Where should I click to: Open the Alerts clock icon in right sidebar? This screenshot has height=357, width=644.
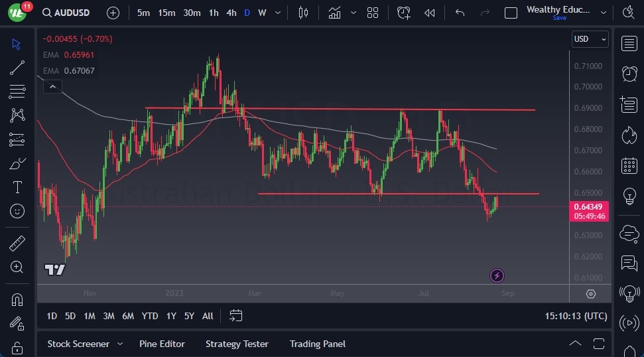[629, 74]
